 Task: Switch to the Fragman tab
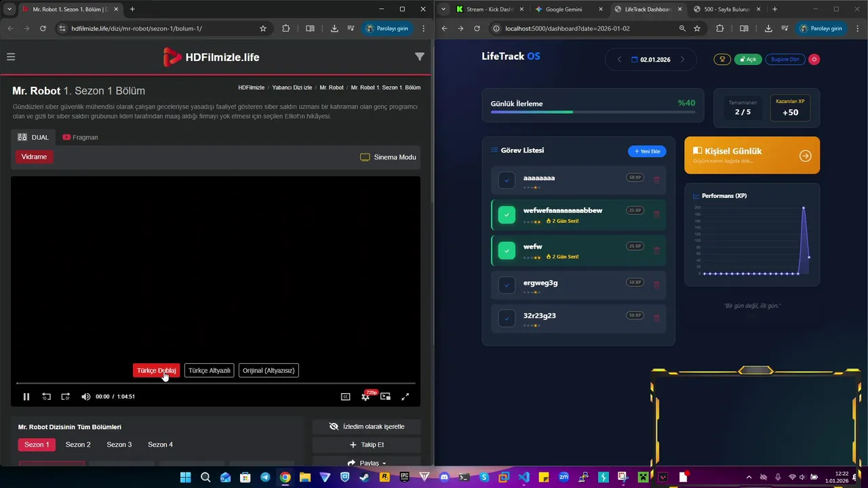click(x=80, y=137)
